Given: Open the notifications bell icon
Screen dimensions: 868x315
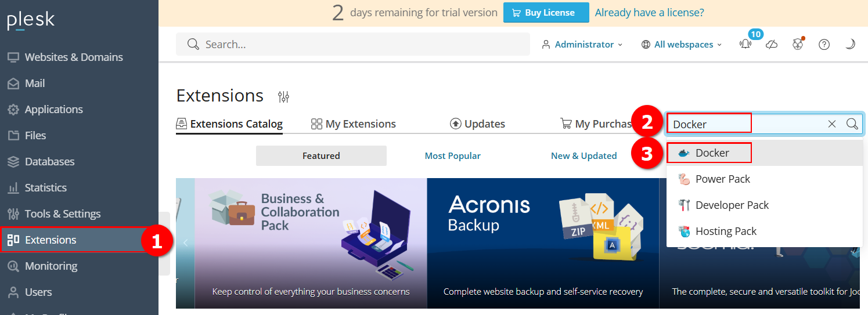Looking at the screenshot, I should pos(745,44).
